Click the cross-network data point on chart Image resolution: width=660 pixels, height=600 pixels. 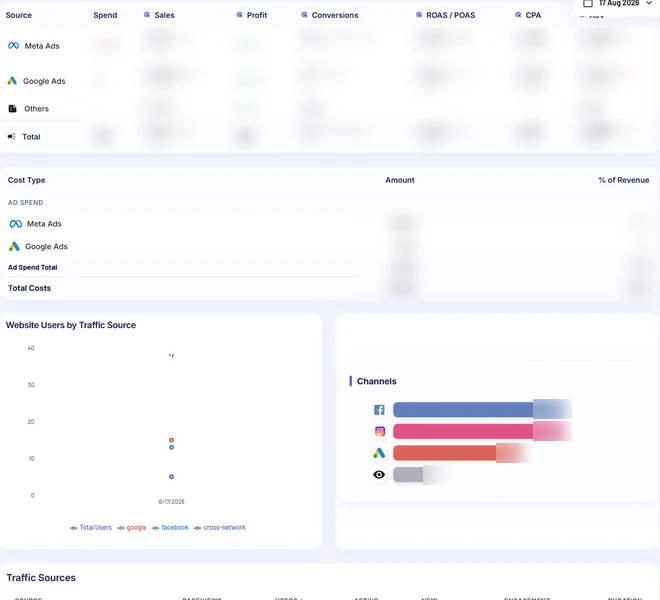pyautogui.click(x=171, y=477)
